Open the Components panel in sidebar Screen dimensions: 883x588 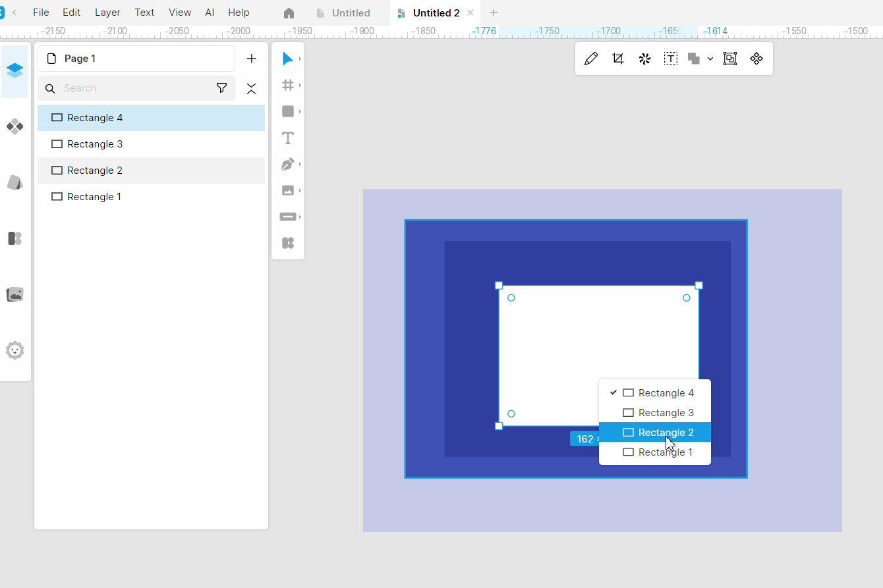pyautogui.click(x=14, y=126)
